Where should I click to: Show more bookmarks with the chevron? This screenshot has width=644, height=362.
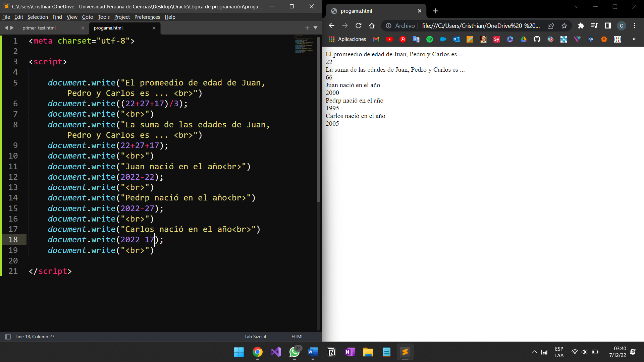[634, 39]
